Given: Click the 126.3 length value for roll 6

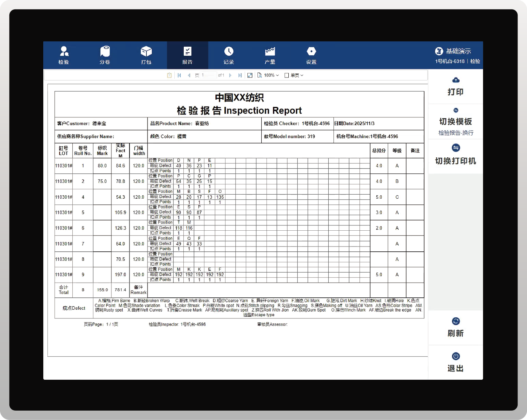Looking at the screenshot, I should (x=120, y=228).
